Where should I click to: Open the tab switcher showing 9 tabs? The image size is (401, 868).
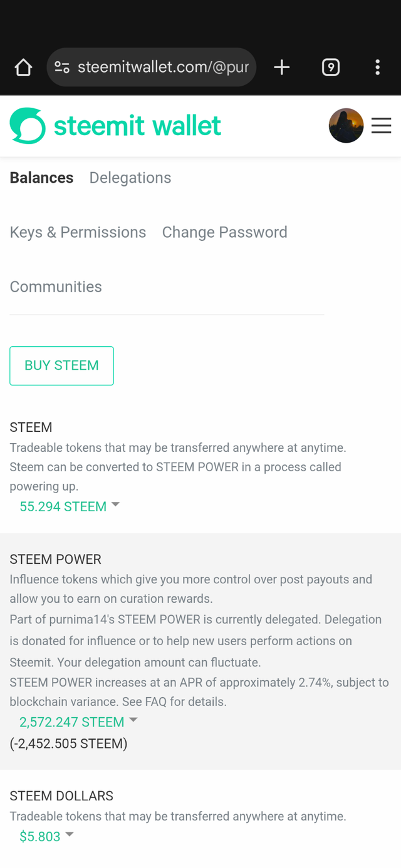331,68
